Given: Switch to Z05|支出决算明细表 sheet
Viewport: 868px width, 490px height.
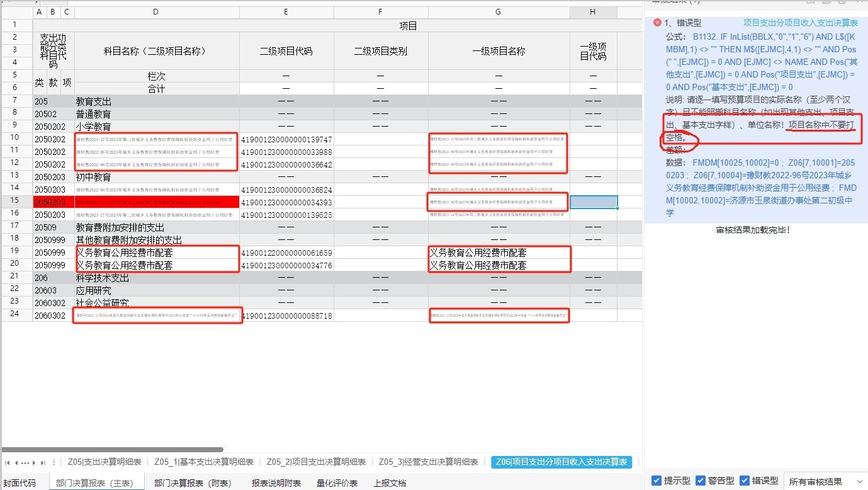Looking at the screenshot, I should click(104, 462).
